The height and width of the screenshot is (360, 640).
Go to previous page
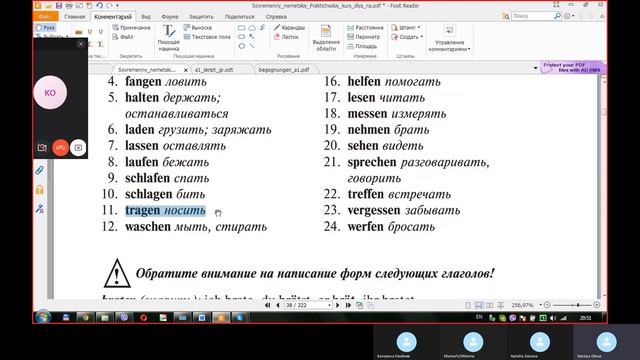278,305
